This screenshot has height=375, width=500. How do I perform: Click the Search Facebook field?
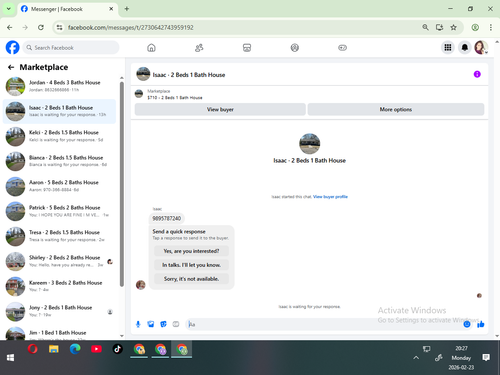tap(71, 48)
